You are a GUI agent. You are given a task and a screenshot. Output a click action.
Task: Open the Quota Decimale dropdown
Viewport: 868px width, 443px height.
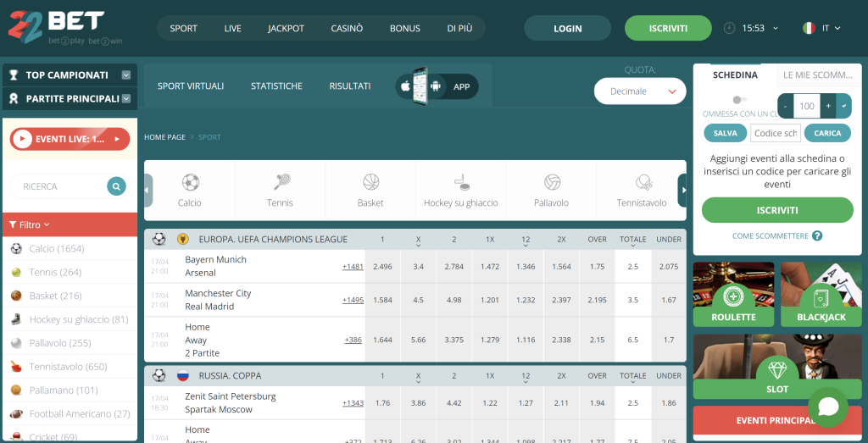point(640,91)
